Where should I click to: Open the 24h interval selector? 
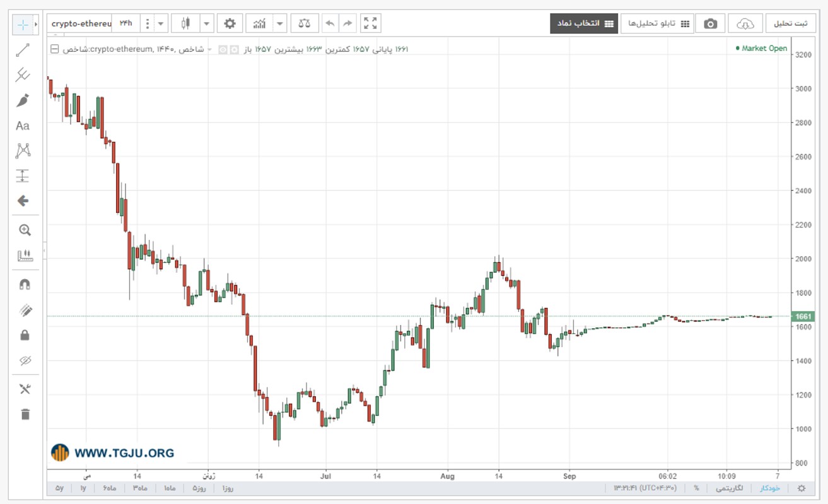126,24
